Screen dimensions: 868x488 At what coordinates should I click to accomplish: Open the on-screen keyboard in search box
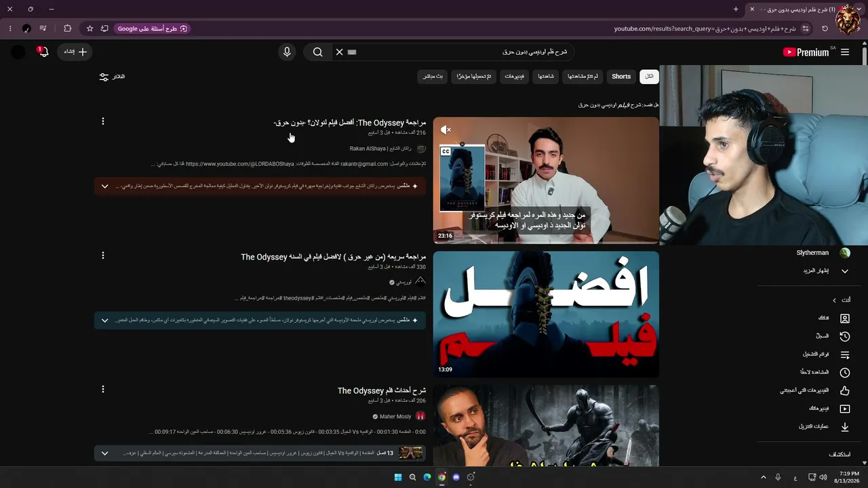pos(352,52)
